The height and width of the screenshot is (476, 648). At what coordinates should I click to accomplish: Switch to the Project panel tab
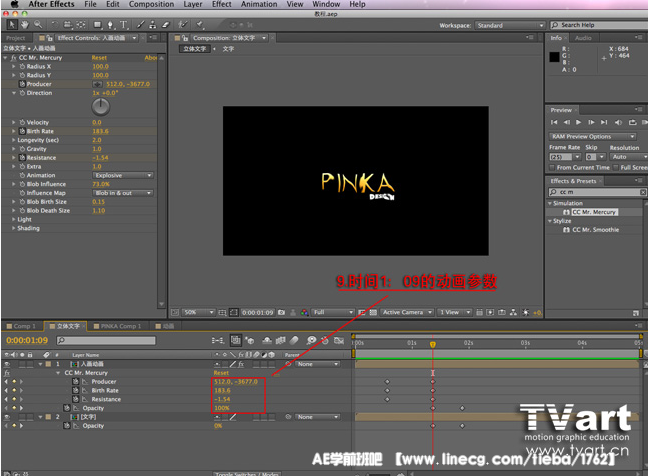pos(16,38)
